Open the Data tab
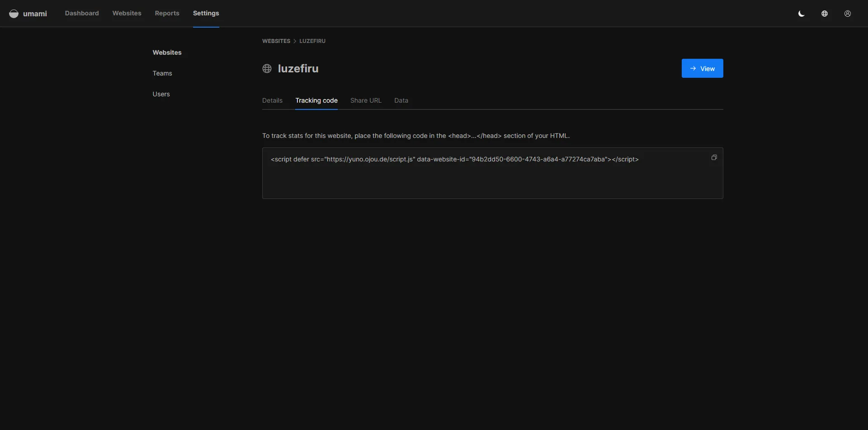 [401, 100]
